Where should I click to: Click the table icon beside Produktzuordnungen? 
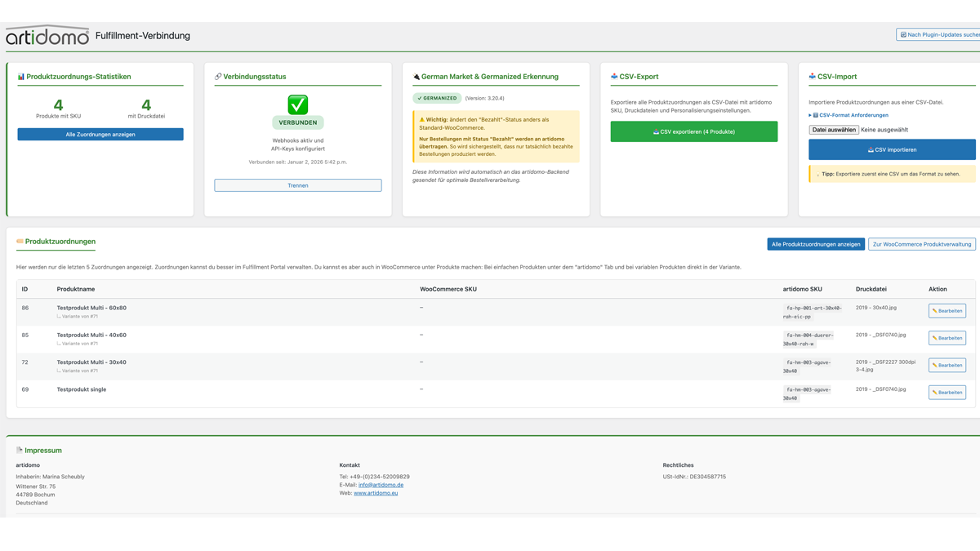[x=21, y=242]
